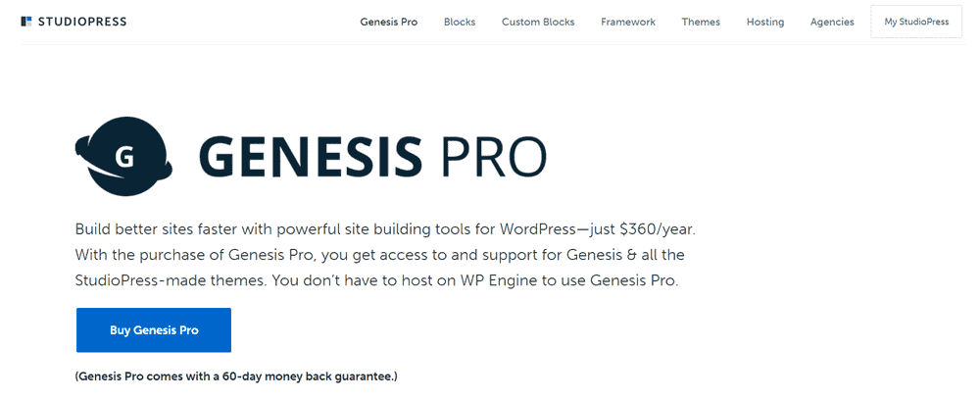Image resolution: width=980 pixels, height=400 pixels.
Task: Open the Themes navigation link
Action: (x=701, y=22)
